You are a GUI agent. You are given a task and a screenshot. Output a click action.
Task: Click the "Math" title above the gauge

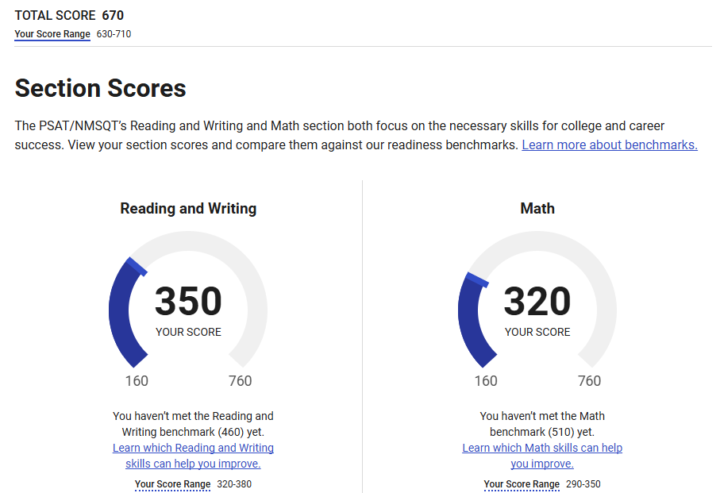pos(537,209)
